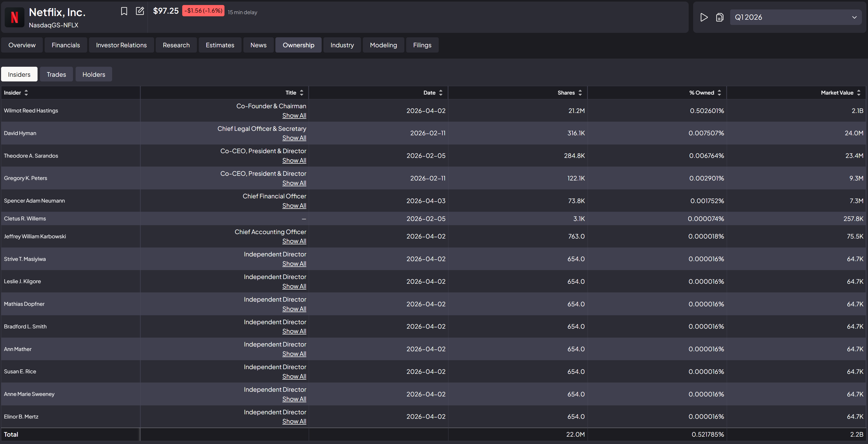Click the edit pencil icon in the header
The height and width of the screenshot is (444, 868).
coord(139,11)
